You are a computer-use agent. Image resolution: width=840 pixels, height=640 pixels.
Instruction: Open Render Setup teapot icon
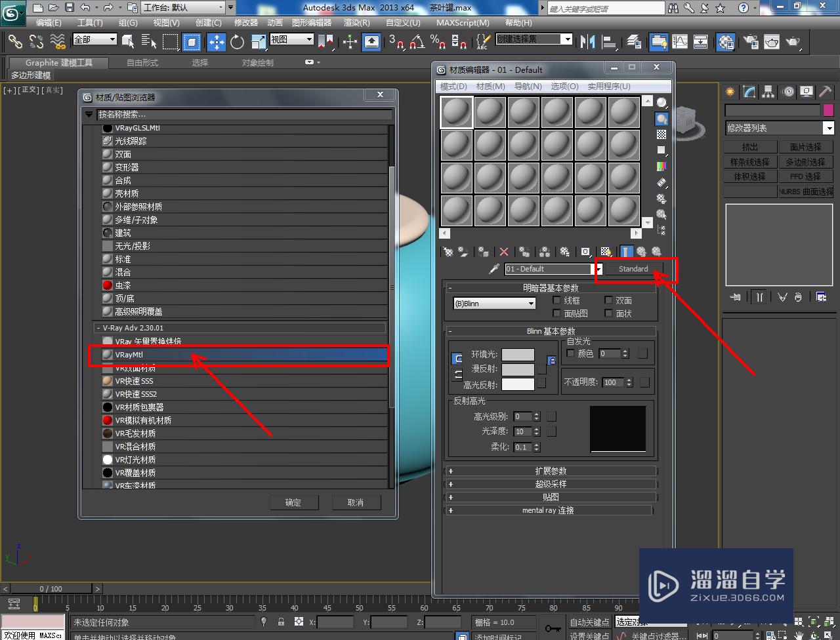(750, 41)
